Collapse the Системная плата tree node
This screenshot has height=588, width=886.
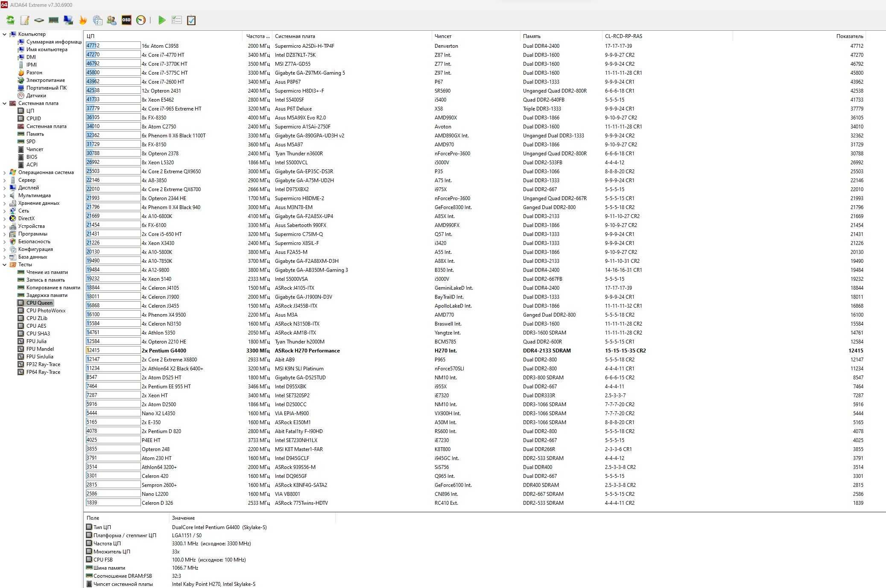(5, 103)
